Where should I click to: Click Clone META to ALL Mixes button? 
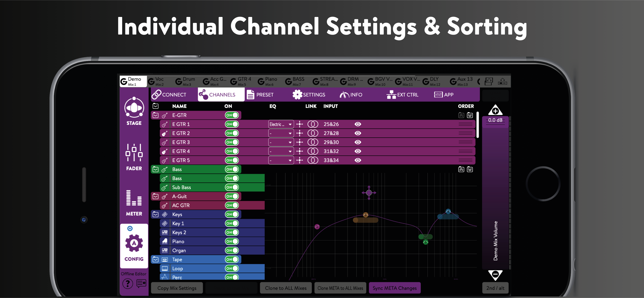[x=340, y=288]
